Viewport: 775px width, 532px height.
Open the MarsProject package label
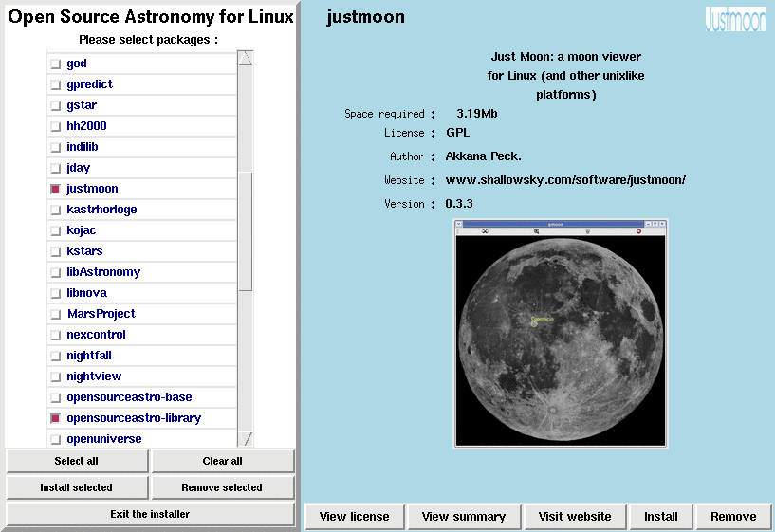(x=101, y=314)
